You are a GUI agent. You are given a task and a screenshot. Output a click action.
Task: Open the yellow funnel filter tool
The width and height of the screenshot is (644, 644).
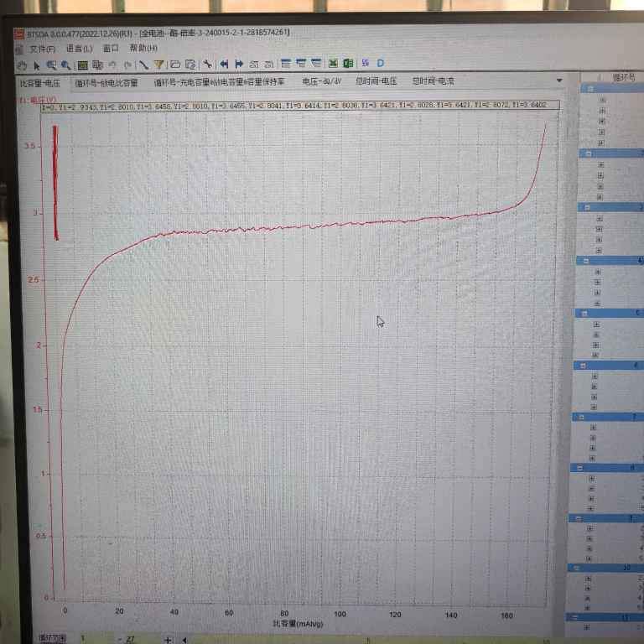pos(159,65)
